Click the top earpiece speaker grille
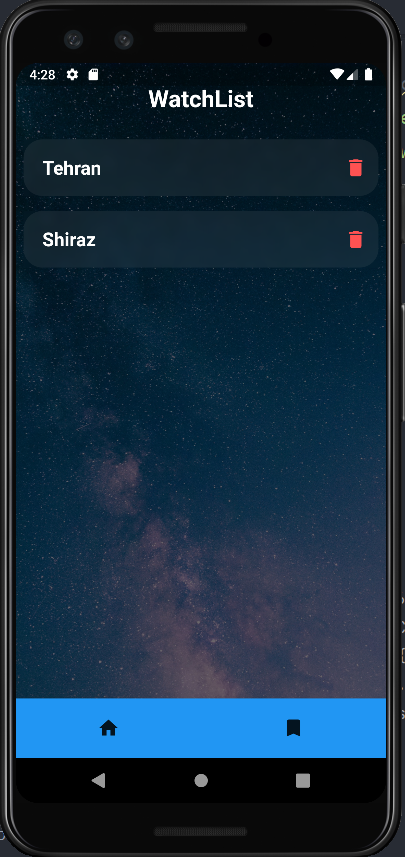Viewport: 405px width, 857px height. click(201, 27)
